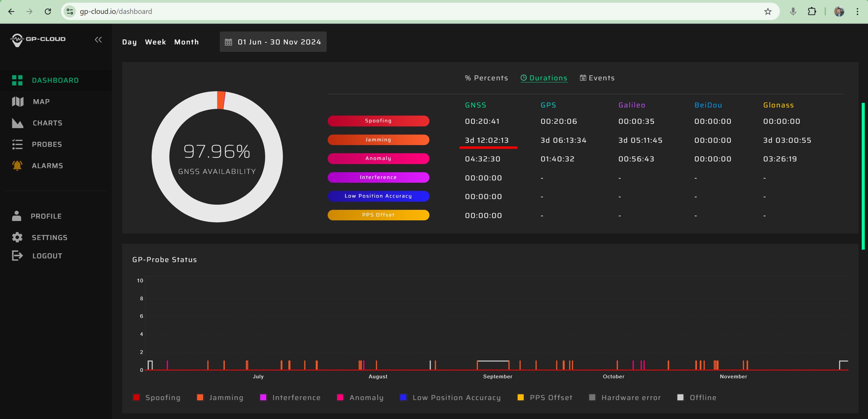
Task: Select the Month time range
Action: click(x=187, y=42)
